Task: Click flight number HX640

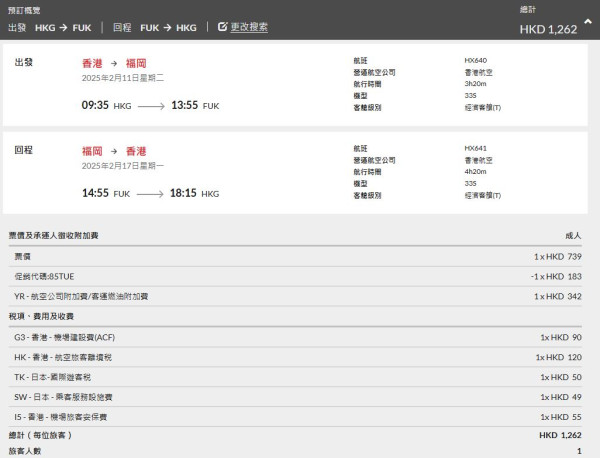Action: pos(476,60)
